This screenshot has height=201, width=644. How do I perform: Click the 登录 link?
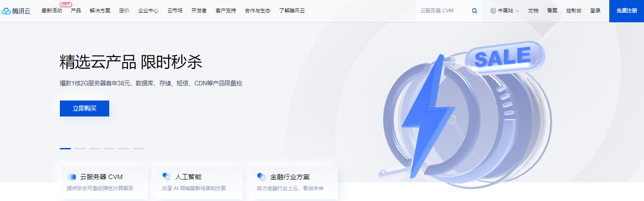coord(595,11)
